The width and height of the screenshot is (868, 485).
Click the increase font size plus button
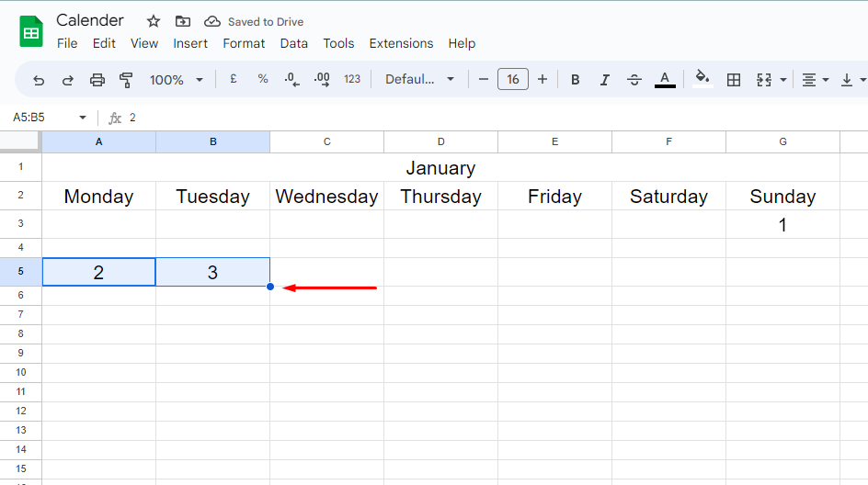pyautogui.click(x=542, y=80)
